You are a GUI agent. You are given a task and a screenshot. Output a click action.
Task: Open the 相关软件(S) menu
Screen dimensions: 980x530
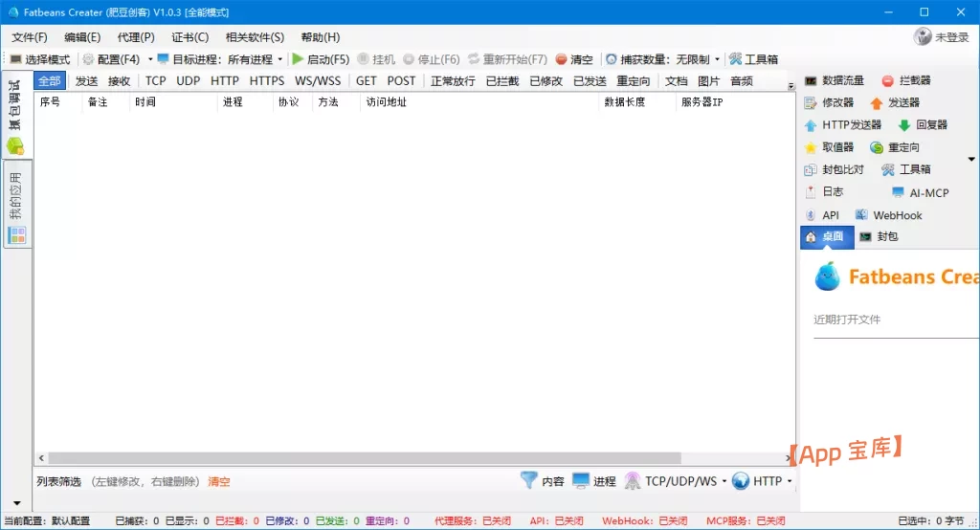tap(255, 37)
